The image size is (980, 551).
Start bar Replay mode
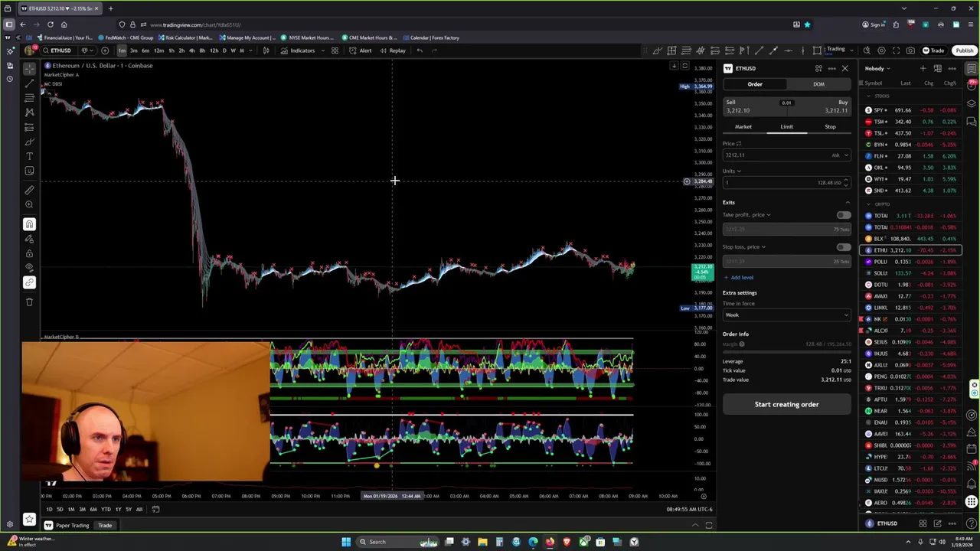coord(393,51)
